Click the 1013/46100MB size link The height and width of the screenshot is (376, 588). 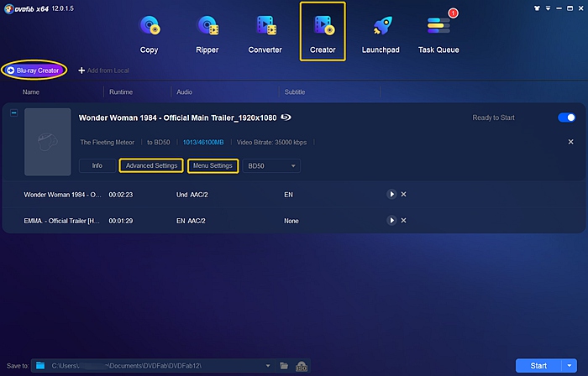203,143
